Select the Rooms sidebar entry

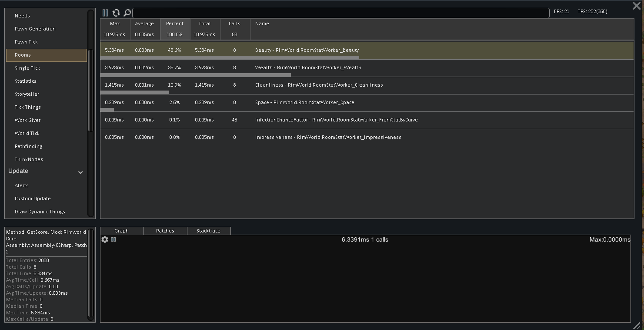46,55
